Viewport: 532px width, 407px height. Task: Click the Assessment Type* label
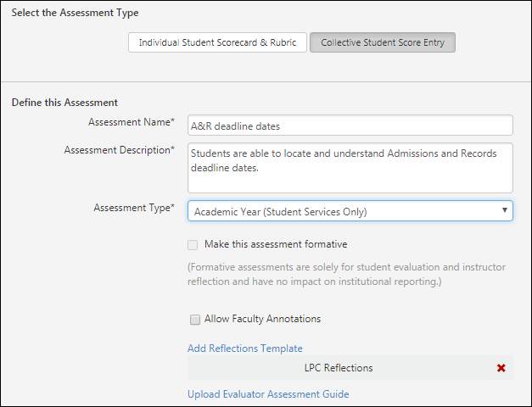[134, 208]
